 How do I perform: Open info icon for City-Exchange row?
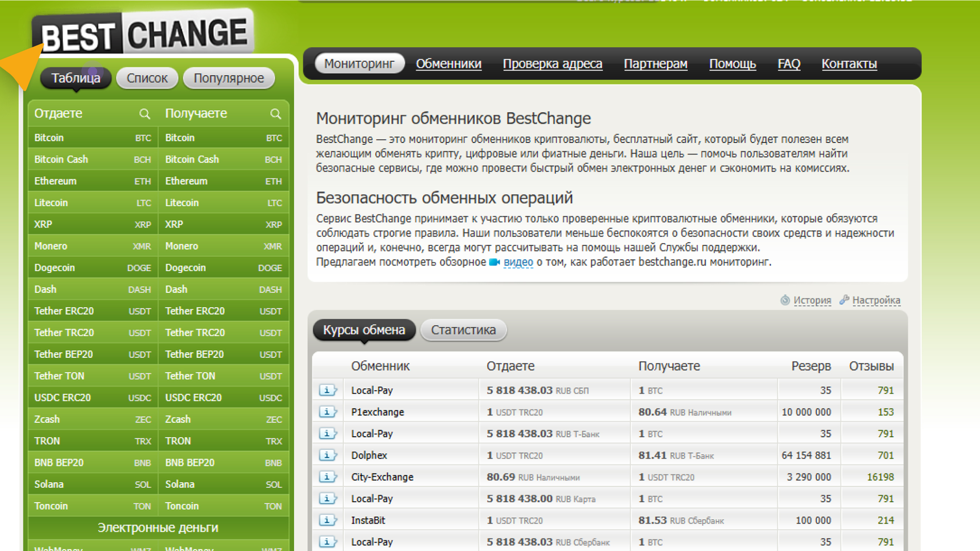(x=327, y=477)
